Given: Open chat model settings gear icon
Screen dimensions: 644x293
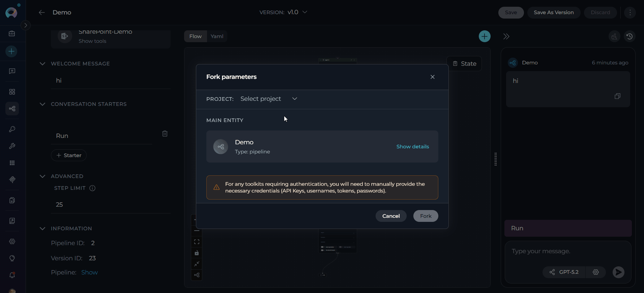Looking at the screenshot, I should pyautogui.click(x=596, y=272).
